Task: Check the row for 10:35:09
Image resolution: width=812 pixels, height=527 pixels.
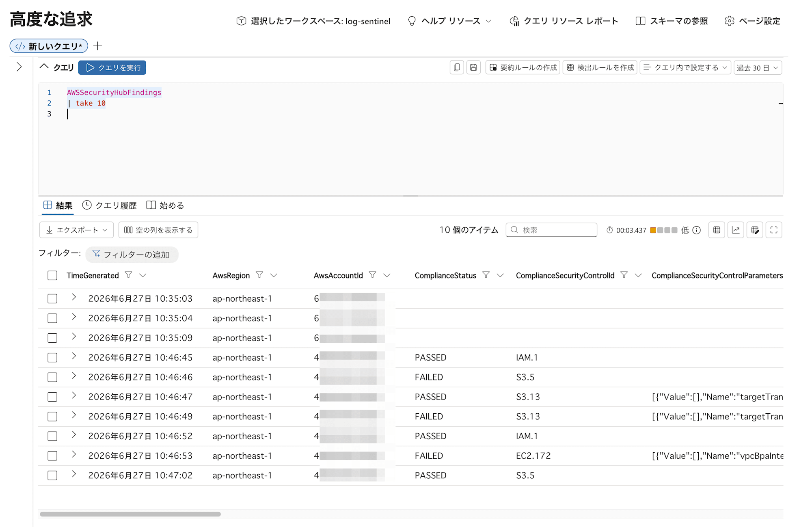Action: (52, 338)
